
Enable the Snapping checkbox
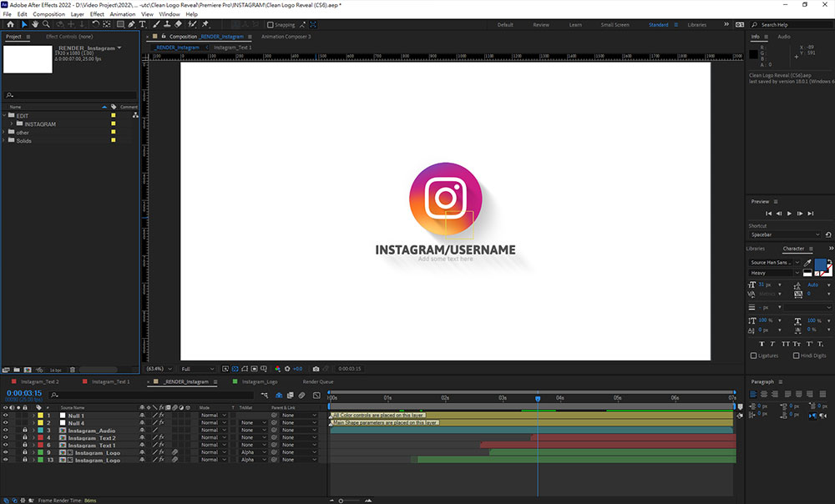(x=270, y=25)
